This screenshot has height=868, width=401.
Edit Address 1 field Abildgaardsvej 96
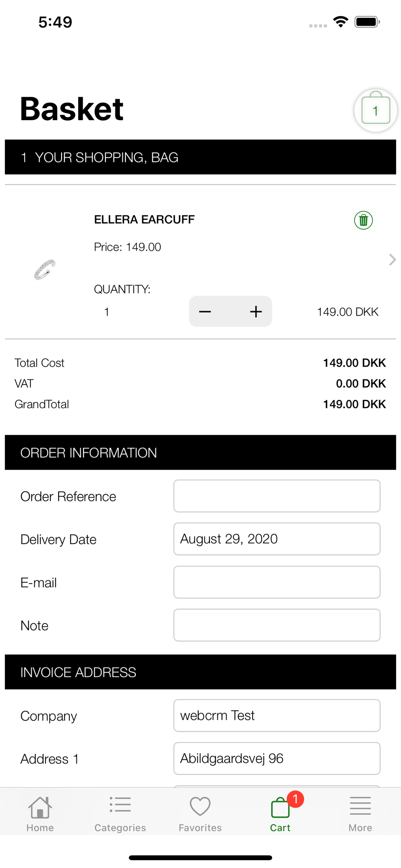(x=277, y=758)
